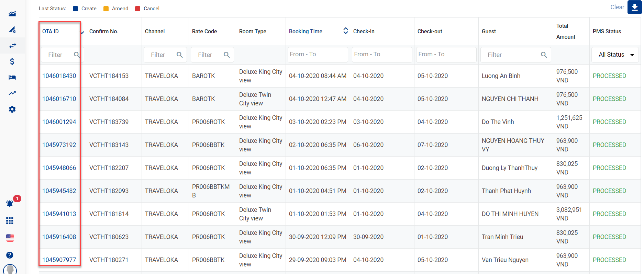The width and height of the screenshot is (644, 274).
Task: Click the Guest filter input field
Action: click(512, 55)
